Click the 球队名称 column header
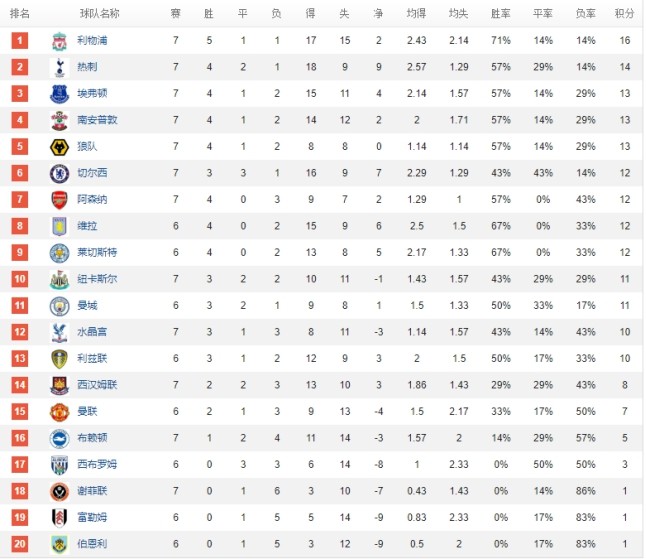 click(99, 14)
